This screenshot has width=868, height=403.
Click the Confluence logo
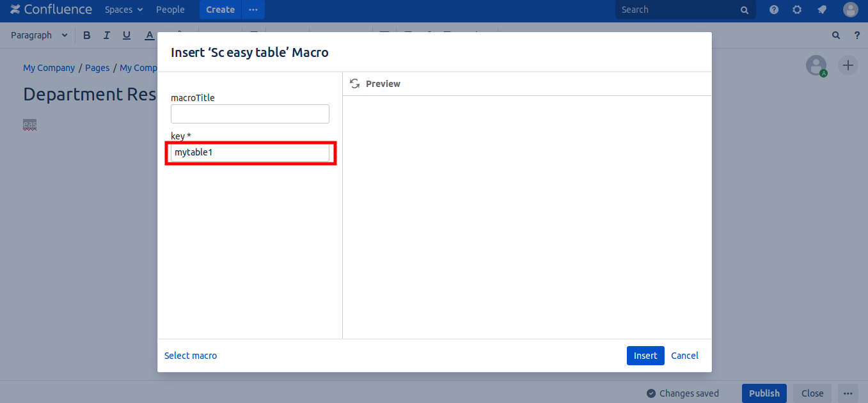(x=51, y=10)
